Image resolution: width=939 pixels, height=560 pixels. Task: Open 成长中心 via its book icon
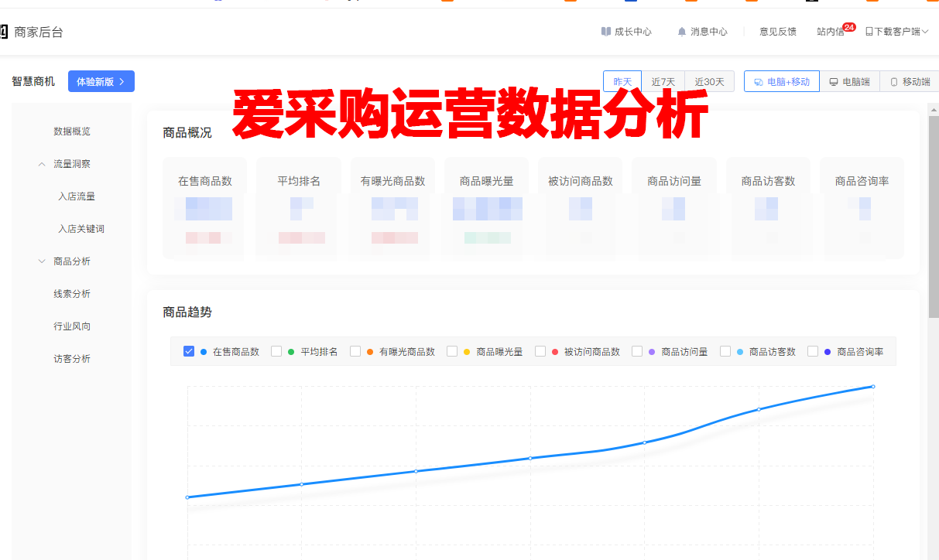click(x=606, y=32)
